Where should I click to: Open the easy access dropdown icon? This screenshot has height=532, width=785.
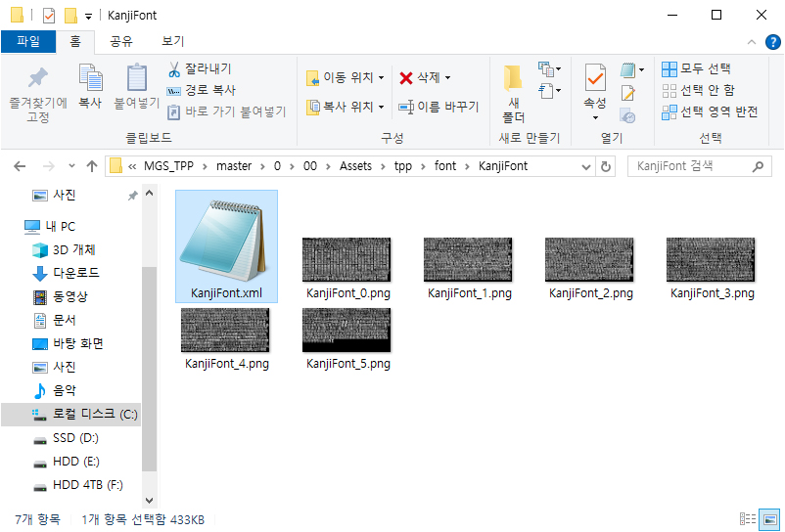(x=549, y=91)
